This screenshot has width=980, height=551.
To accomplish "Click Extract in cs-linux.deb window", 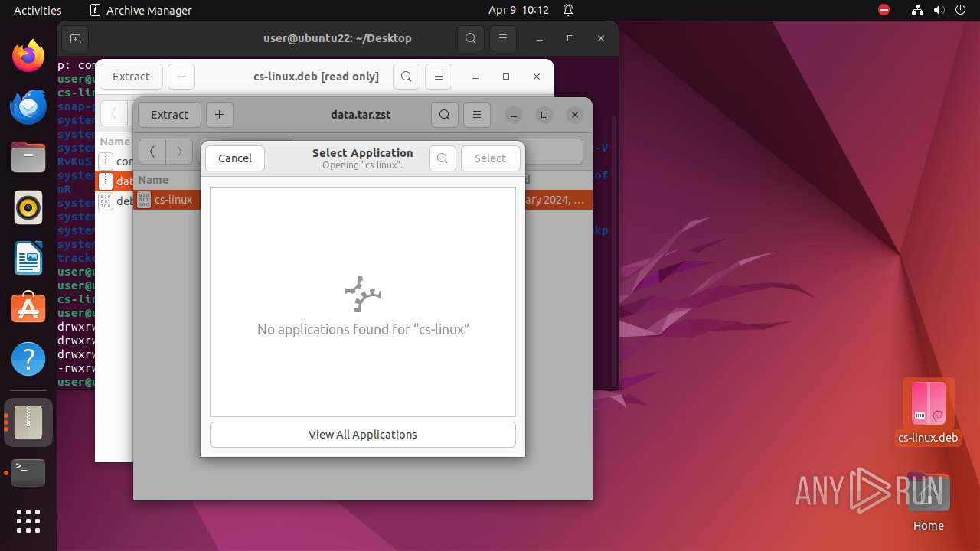I will pyautogui.click(x=131, y=77).
